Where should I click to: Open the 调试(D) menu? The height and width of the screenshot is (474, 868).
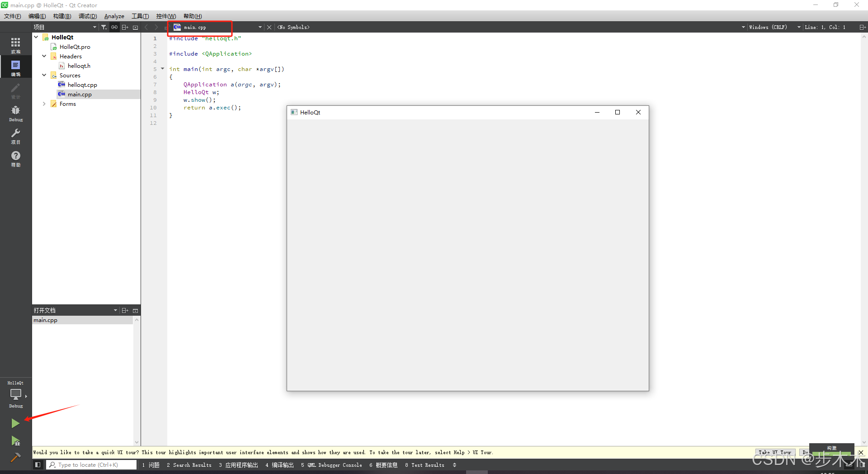pyautogui.click(x=88, y=16)
